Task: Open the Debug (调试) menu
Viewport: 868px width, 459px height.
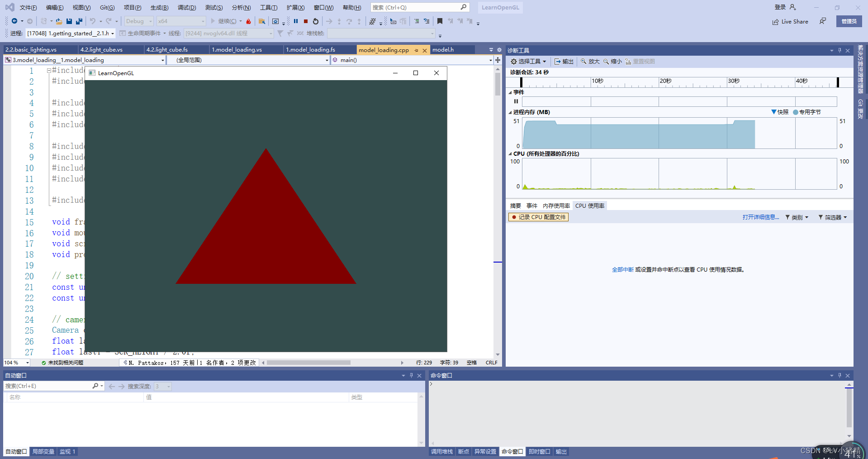Action: pos(187,8)
